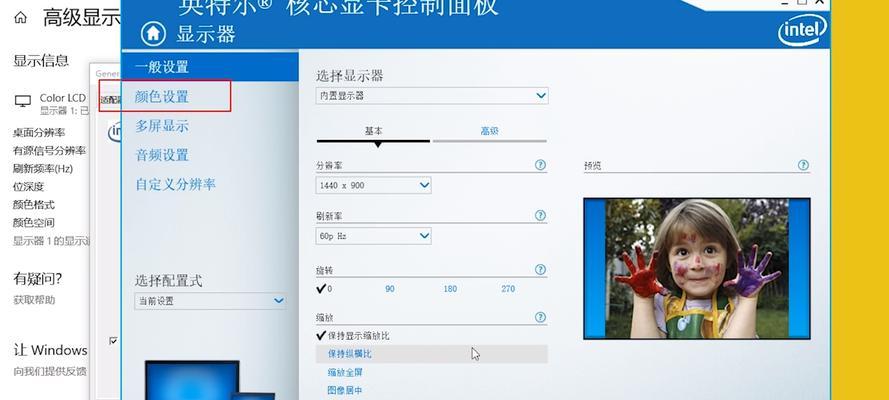
Task: Open help icon next to 预览
Action: [x=803, y=165]
